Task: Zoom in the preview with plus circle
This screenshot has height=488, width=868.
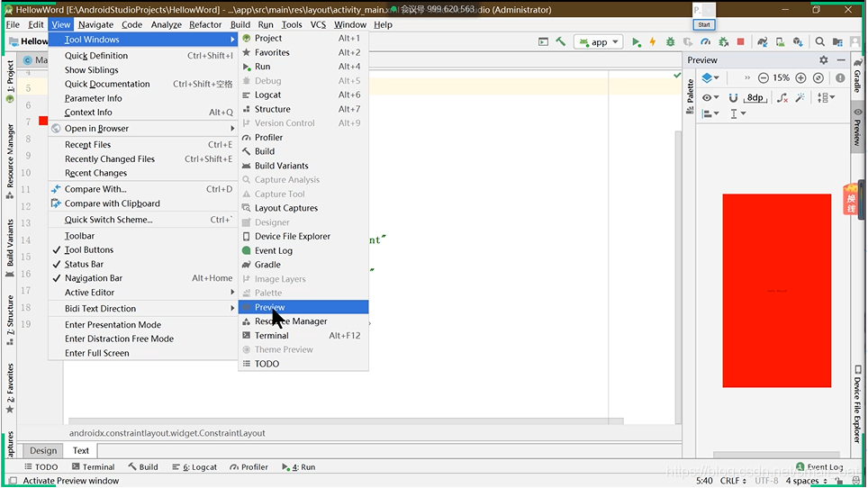Action: (800, 78)
